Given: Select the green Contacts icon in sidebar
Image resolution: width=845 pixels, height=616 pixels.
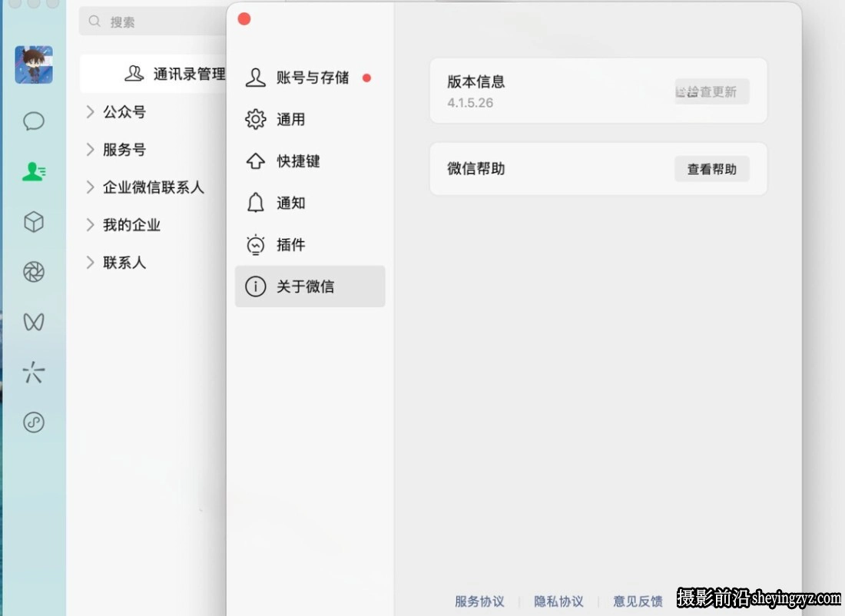Looking at the screenshot, I should 33,171.
